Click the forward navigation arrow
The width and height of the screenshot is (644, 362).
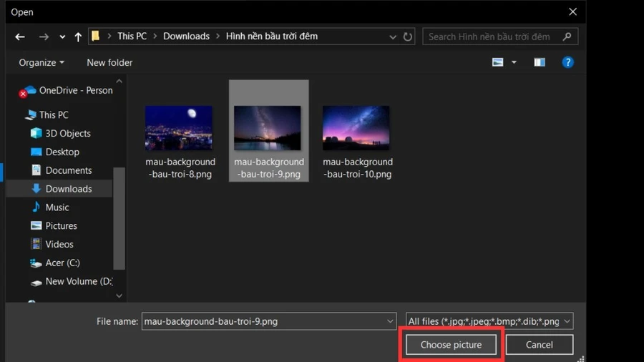pos(44,36)
